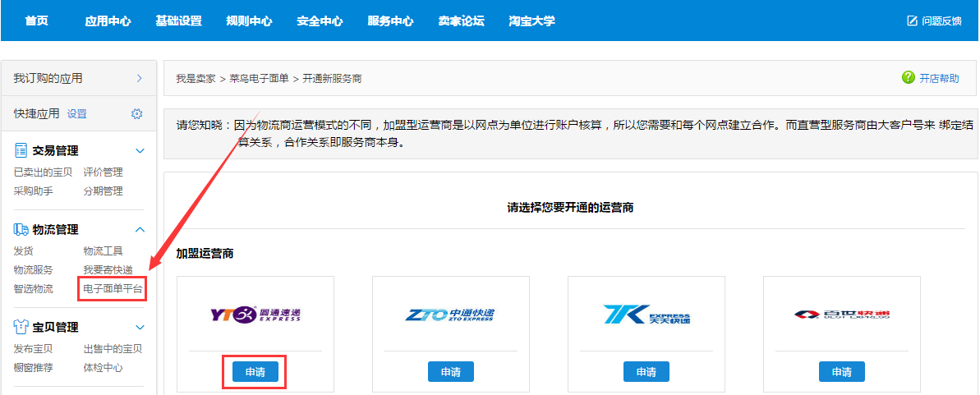Expand 我订购的应用 with its arrow
Viewport: 980px width, 395px height.
pyautogui.click(x=140, y=78)
